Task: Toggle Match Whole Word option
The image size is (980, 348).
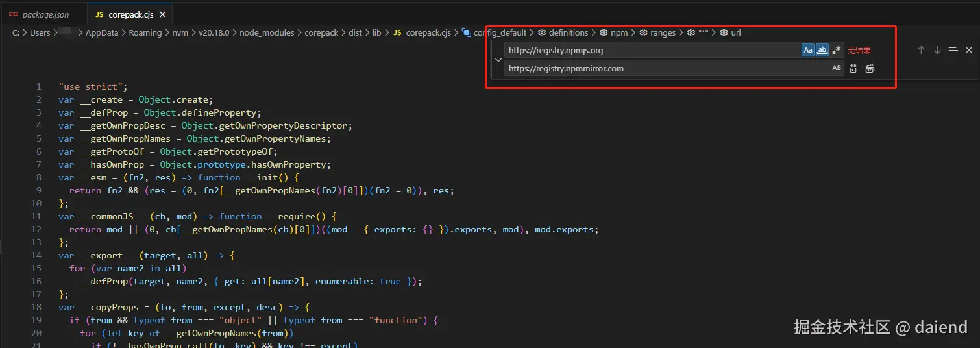Action: pos(822,50)
